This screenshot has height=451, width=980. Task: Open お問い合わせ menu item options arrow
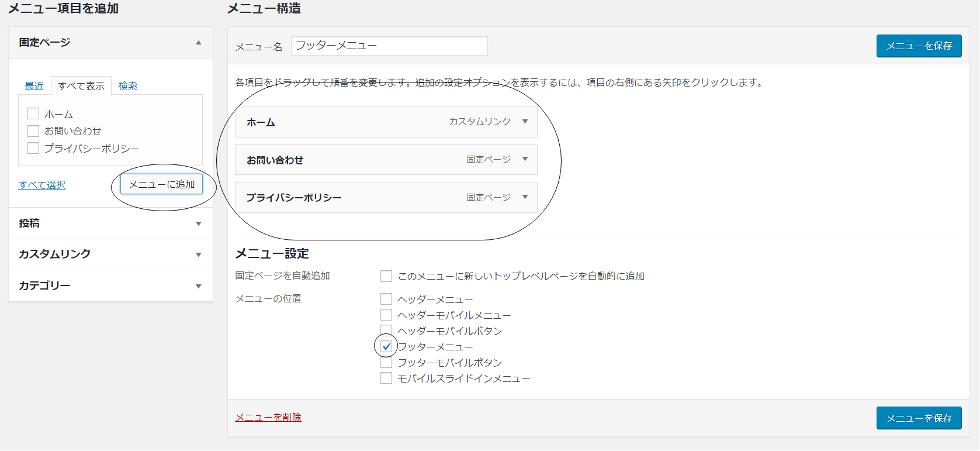[525, 159]
